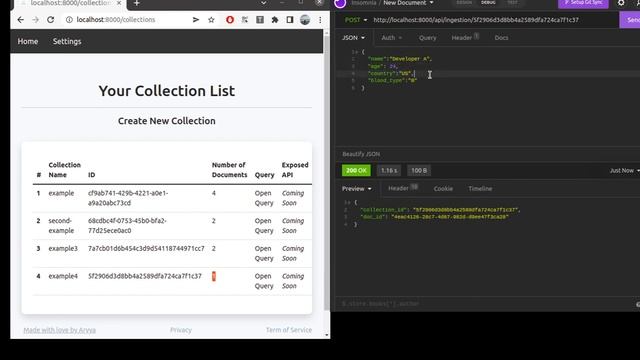Viewport: 640px width, 360px height.
Task: Open the tab search chevron in Chrome
Action: click(x=264, y=3)
